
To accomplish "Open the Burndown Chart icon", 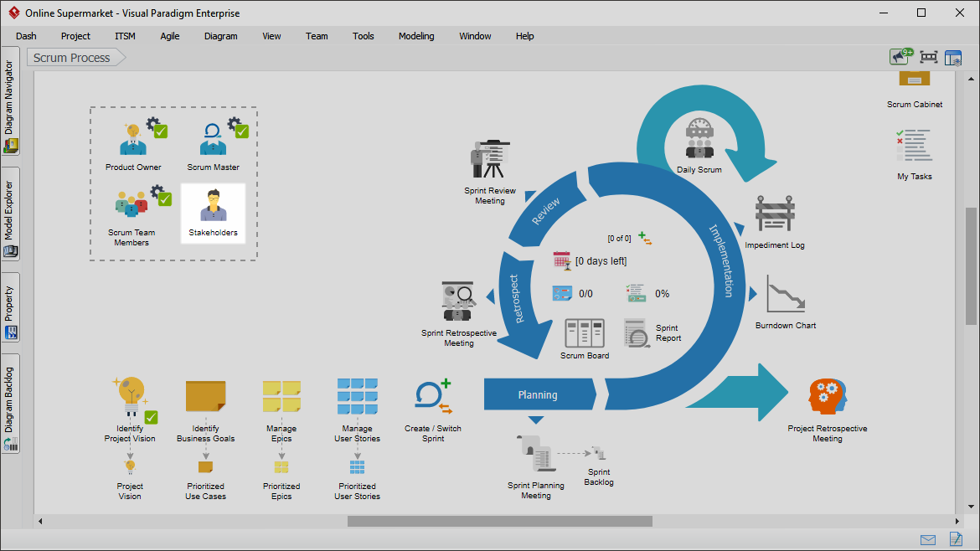I will pos(785,295).
